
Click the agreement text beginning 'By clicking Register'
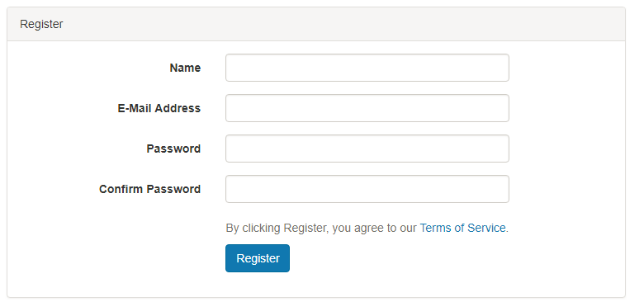coord(367,228)
